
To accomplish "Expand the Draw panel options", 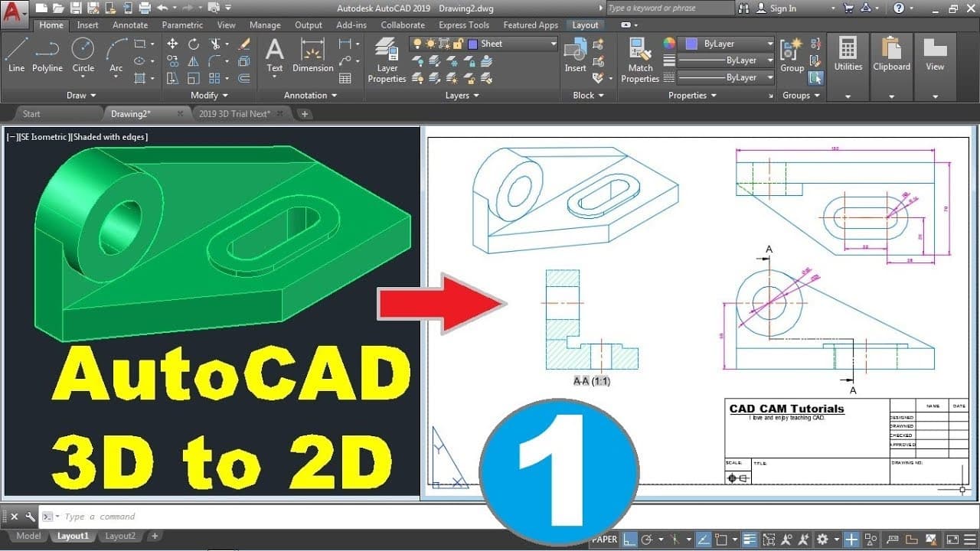I will [81, 96].
